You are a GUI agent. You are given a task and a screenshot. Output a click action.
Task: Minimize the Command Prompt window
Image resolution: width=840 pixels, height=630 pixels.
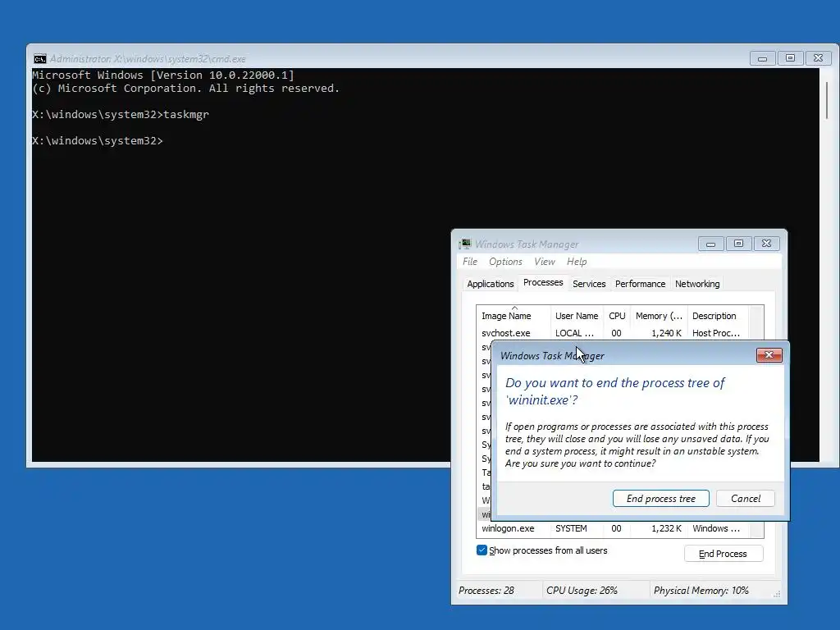pos(762,58)
